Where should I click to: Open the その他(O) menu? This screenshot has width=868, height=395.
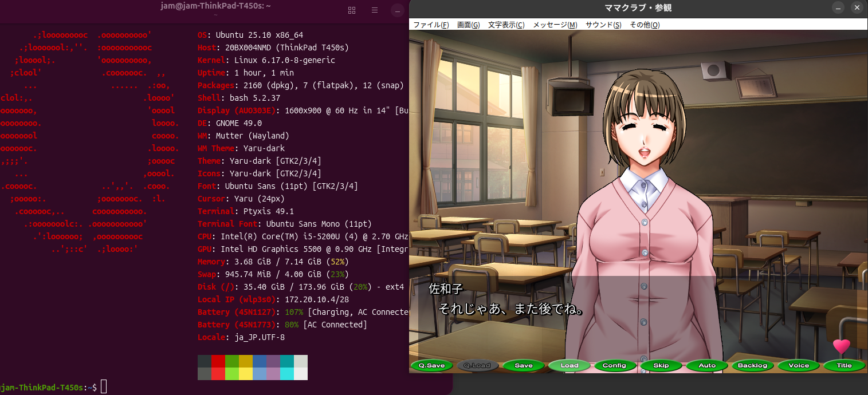[x=645, y=25]
